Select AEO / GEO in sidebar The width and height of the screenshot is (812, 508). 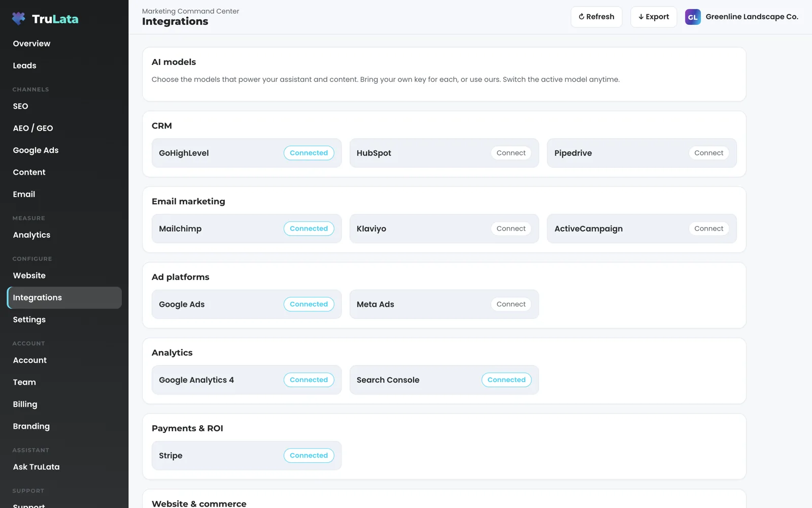point(64,128)
